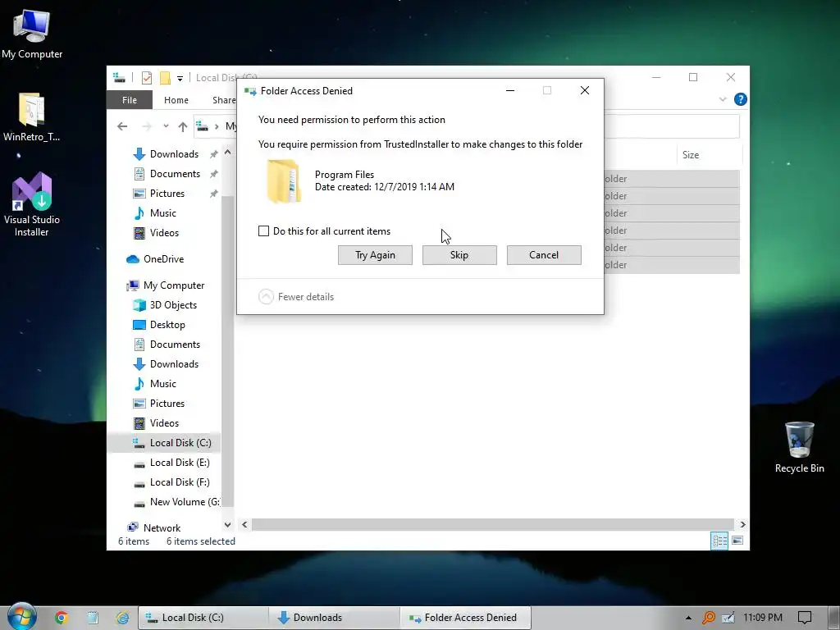Open recent locations dropdown arrow
The height and width of the screenshot is (630, 840).
tap(166, 126)
